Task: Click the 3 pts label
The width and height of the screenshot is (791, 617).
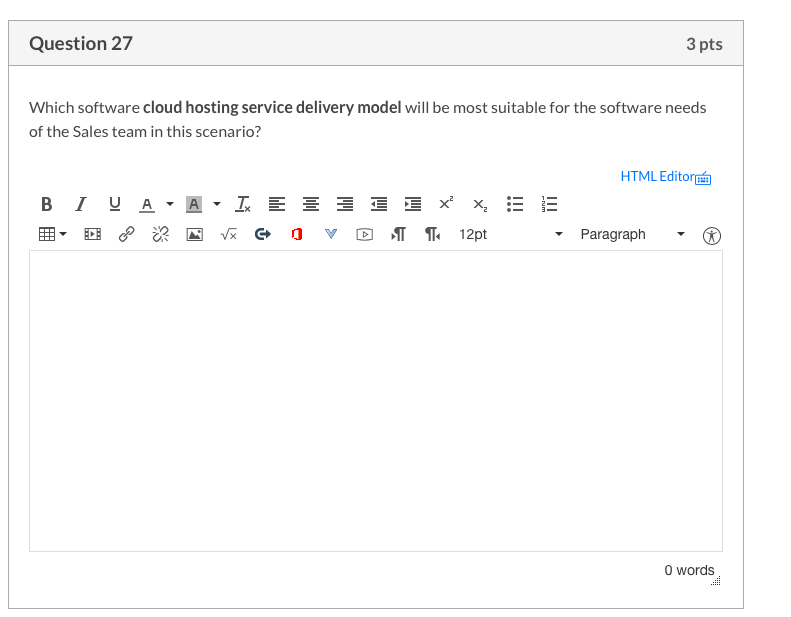Action: click(x=704, y=44)
